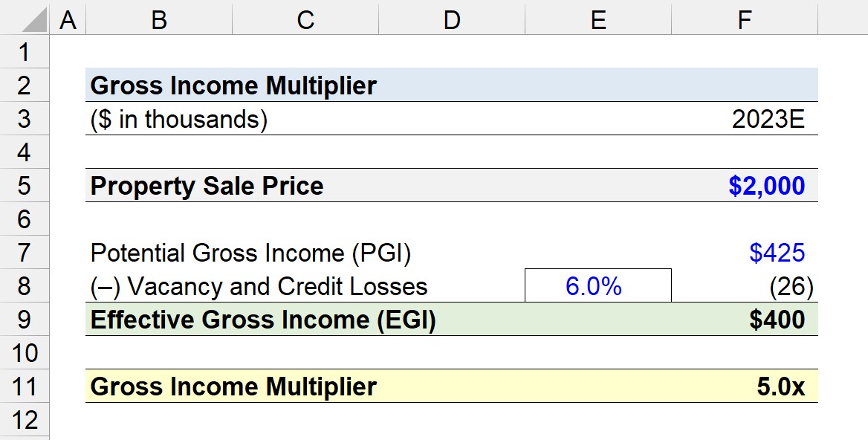Click the $2,000 property sale price cell
868x440 pixels.
(x=745, y=185)
